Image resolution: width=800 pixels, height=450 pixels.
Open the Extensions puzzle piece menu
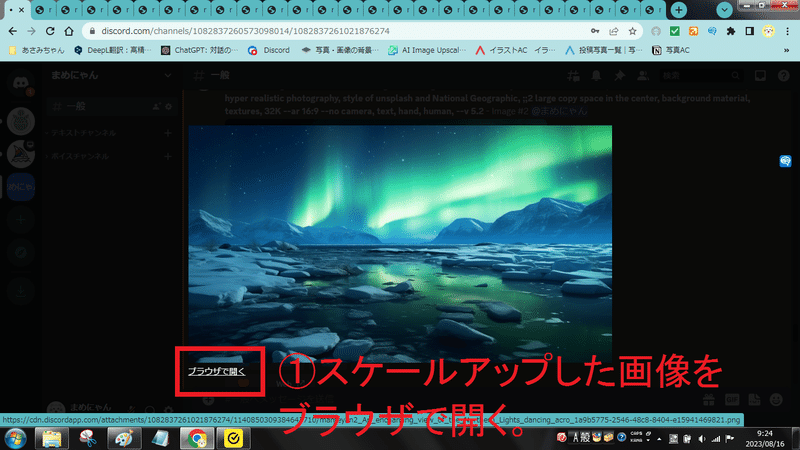click(x=731, y=31)
